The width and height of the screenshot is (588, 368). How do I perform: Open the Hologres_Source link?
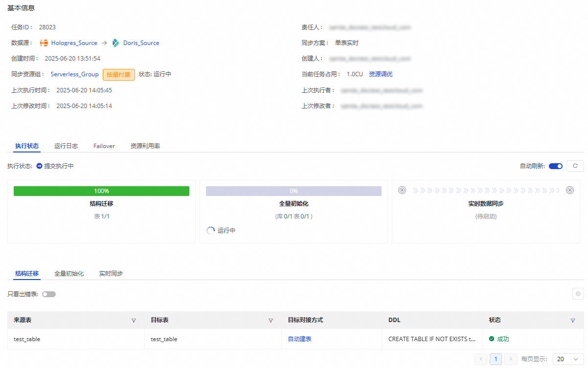74,43
